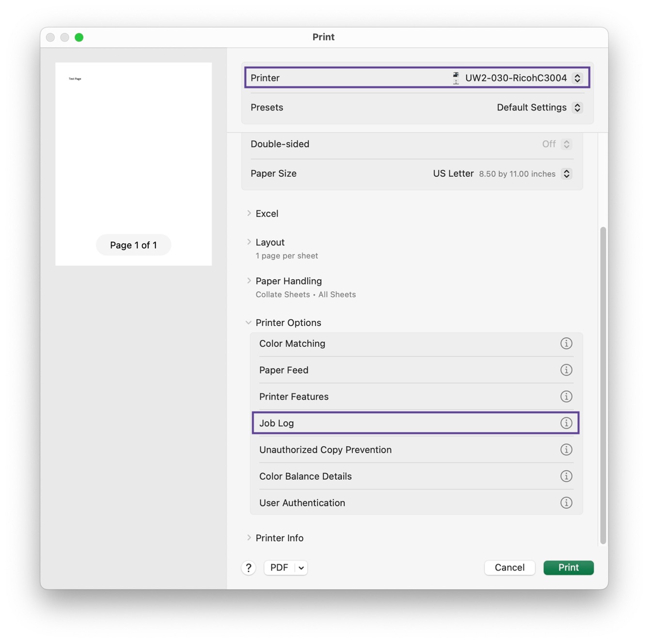Cancel the print job
The image size is (650, 644).
(x=509, y=567)
